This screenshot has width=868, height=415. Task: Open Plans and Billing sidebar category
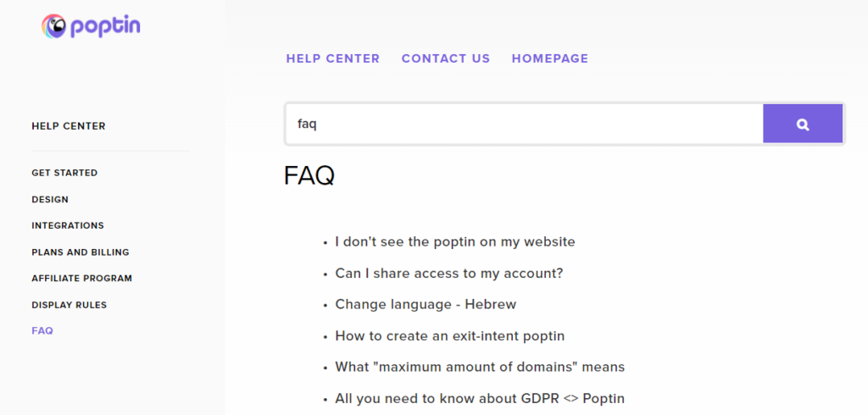[x=81, y=252]
